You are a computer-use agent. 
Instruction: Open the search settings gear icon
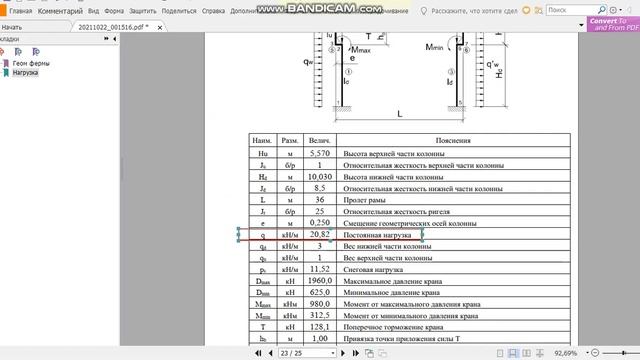pyautogui.click(x=613, y=10)
